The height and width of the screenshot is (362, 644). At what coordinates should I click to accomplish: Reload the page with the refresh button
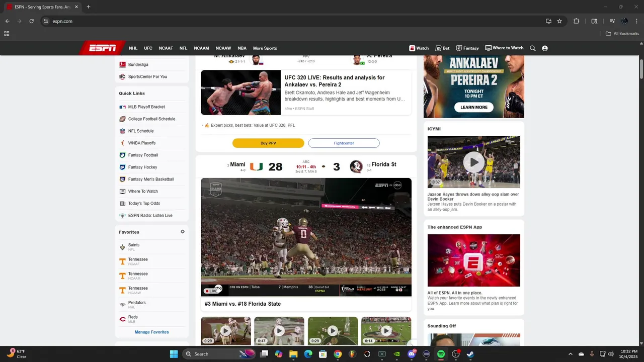click(x=31, y=21)
